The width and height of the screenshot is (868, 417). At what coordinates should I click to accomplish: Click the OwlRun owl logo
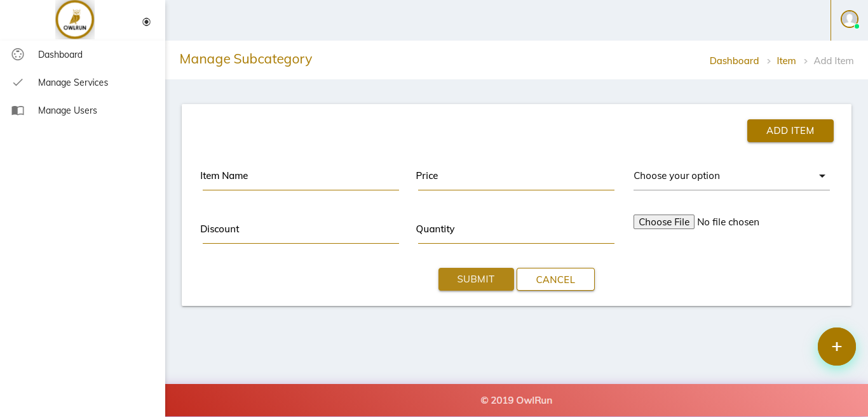pos(75,20)
